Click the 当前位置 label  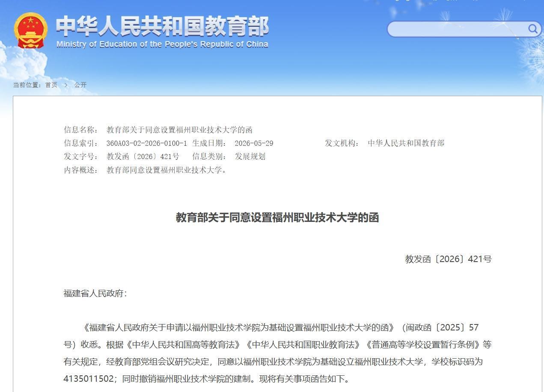27,85
